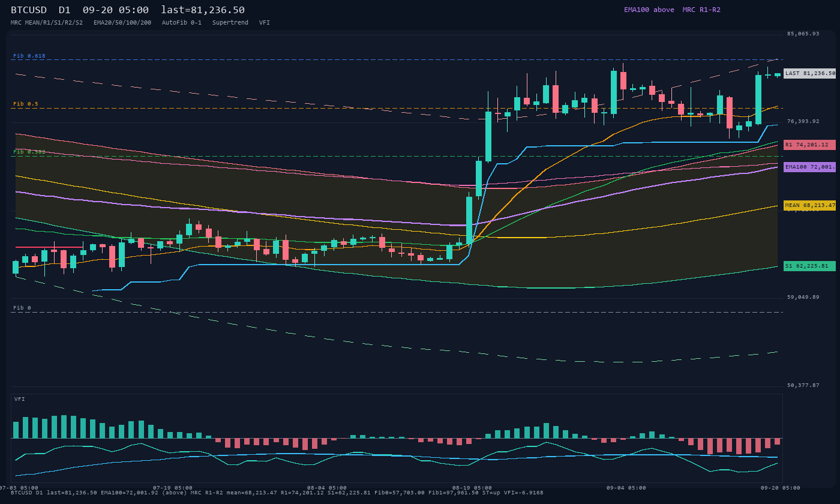Click the last=81,236.50 value in the title

point(203,10)
